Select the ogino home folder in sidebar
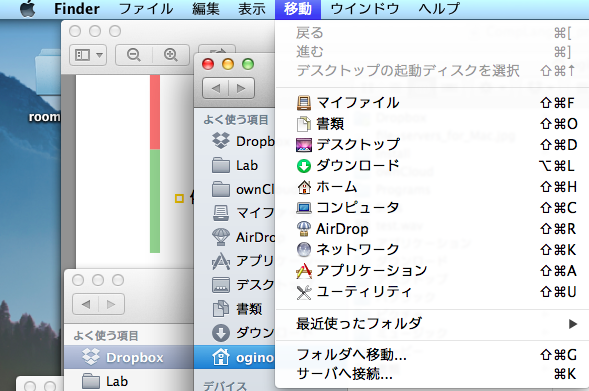The width and height of the screenshot is (589, 391). (x=235, y=357)
